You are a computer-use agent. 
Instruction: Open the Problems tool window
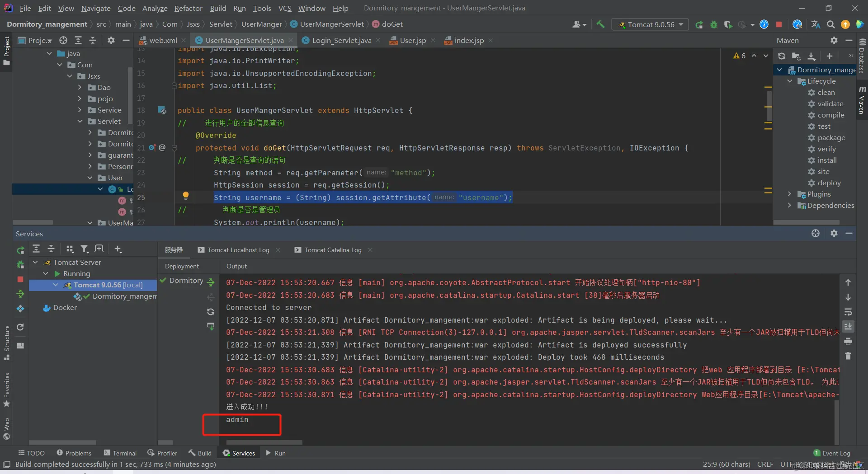74,453
